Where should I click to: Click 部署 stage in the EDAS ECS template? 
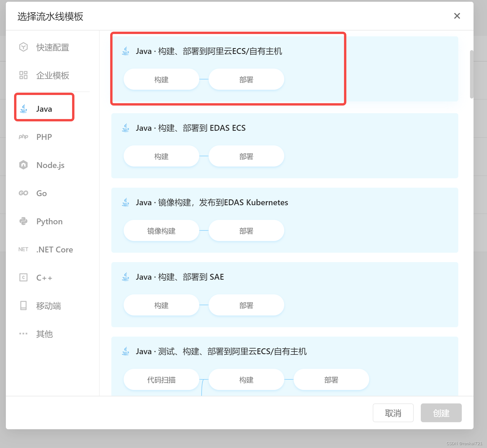[246, 156]
